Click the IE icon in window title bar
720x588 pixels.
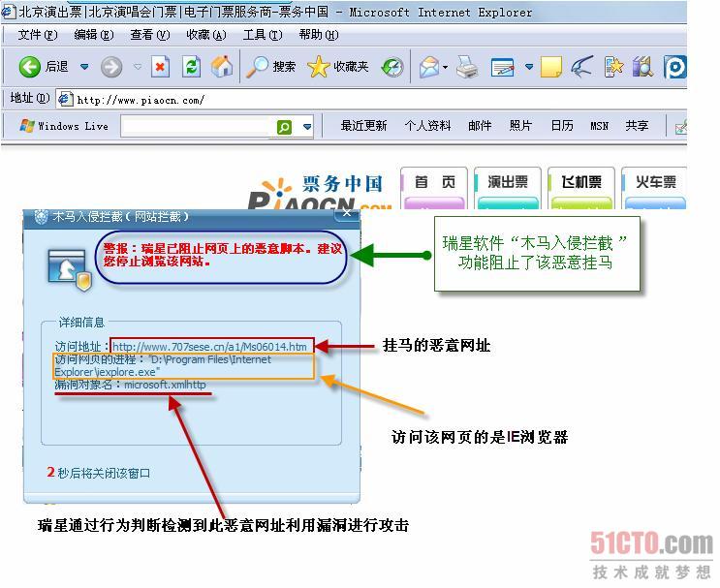click(x=9, y=12)
